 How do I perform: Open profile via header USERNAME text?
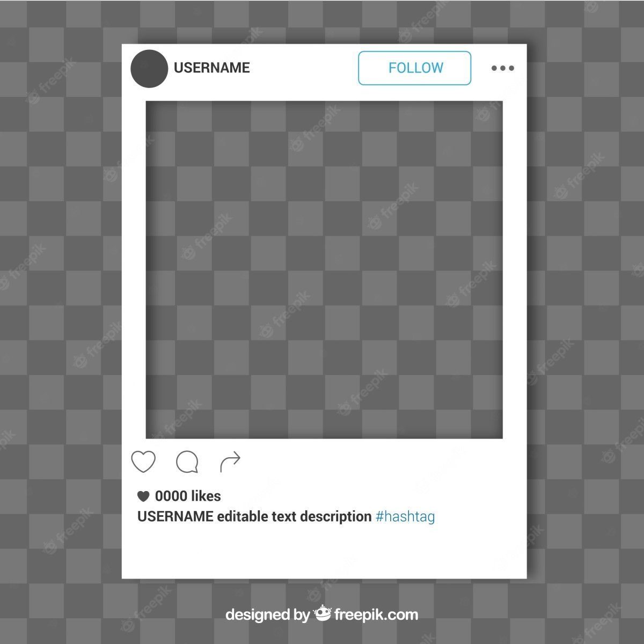coord(212,68)
